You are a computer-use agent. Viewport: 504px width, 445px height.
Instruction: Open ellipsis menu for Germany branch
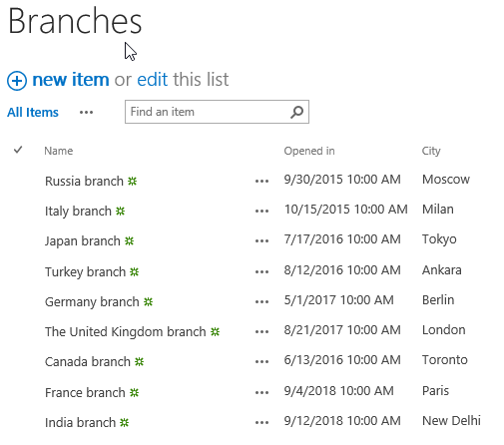[x=261, y=302]
